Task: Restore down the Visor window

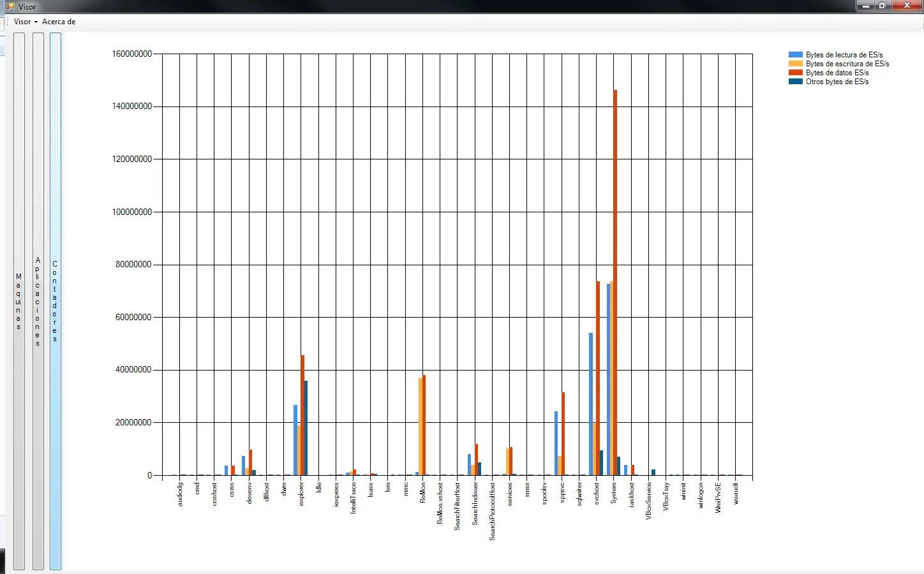Action: click(883, 6)
